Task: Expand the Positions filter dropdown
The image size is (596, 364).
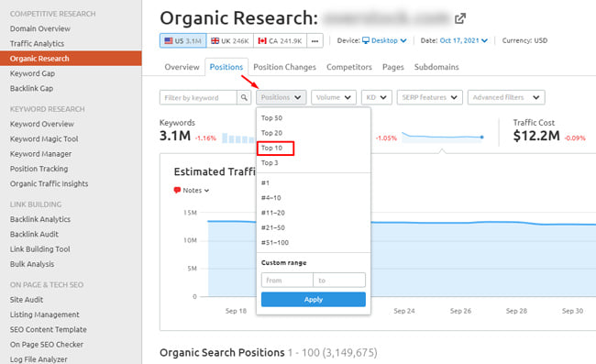Action: coord(281,97)
